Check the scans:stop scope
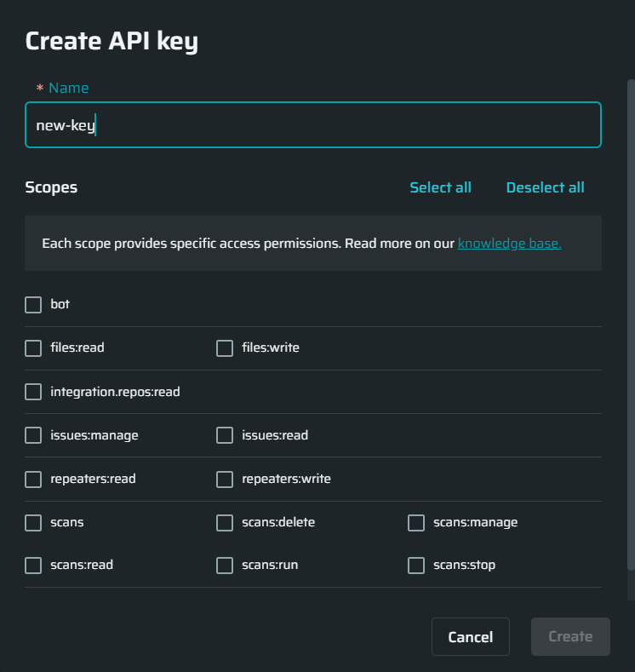635x672 pixels. point(415,566)
